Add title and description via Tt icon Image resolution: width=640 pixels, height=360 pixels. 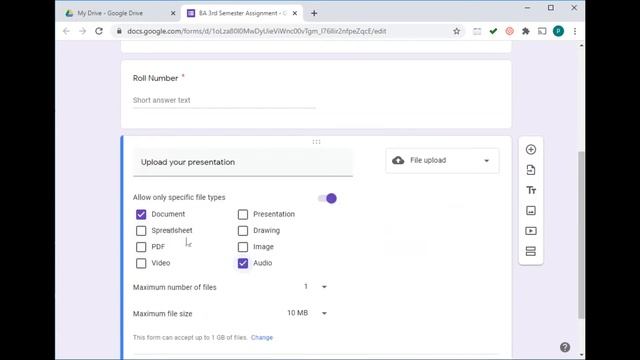531,190
